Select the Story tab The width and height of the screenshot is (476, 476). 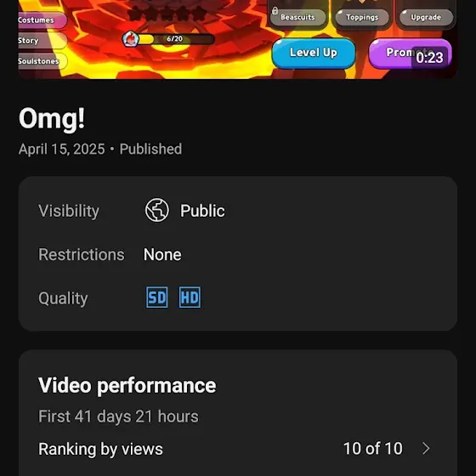pyautogui.click(x=42, y=41)
